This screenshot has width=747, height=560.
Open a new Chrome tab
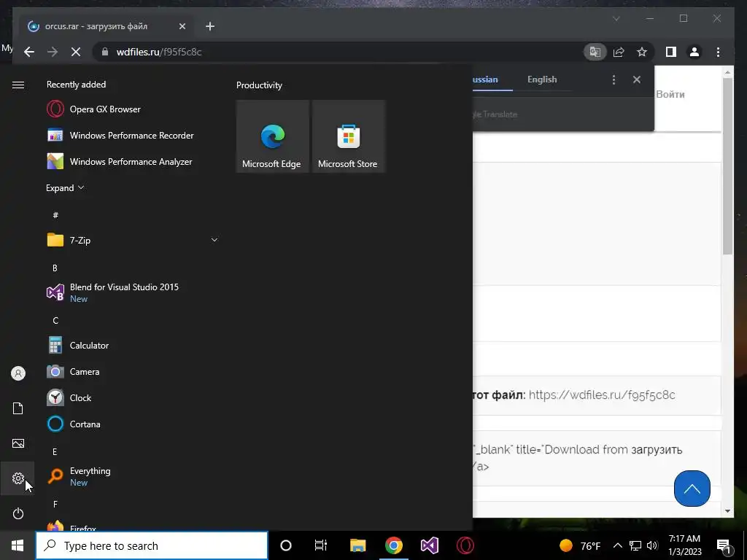210,26
